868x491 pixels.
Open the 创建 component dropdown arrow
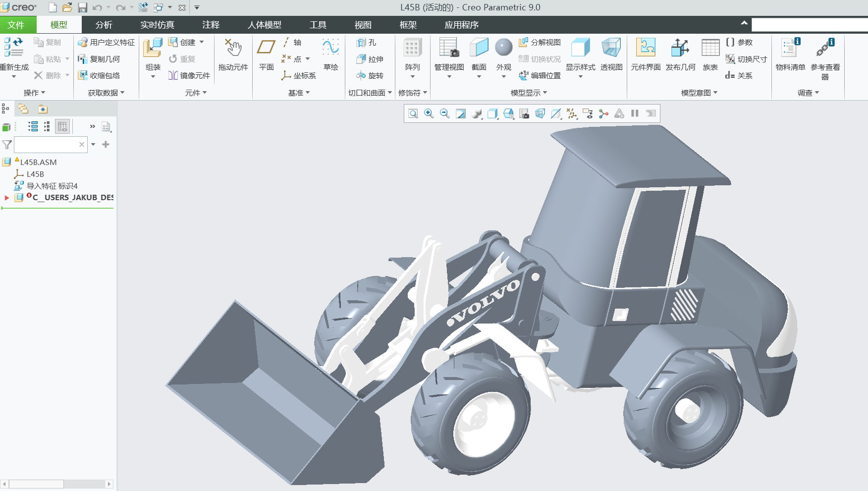pos(202,43)
